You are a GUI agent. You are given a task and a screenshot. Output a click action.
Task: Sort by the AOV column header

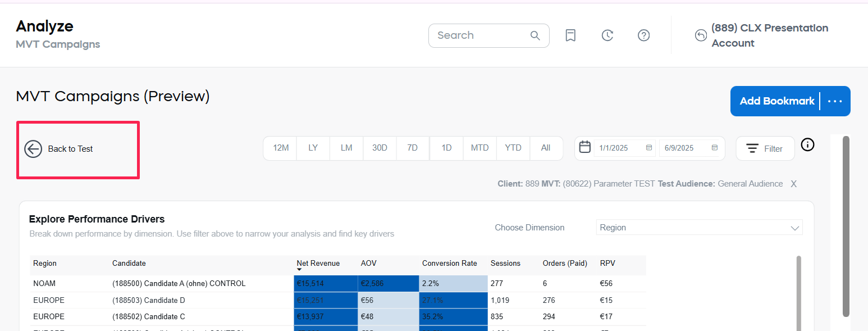(368, 263)
